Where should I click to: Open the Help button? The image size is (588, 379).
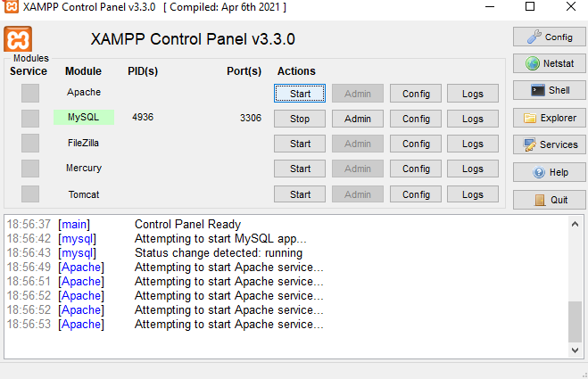pyautogui.click(x=548, y=172)
